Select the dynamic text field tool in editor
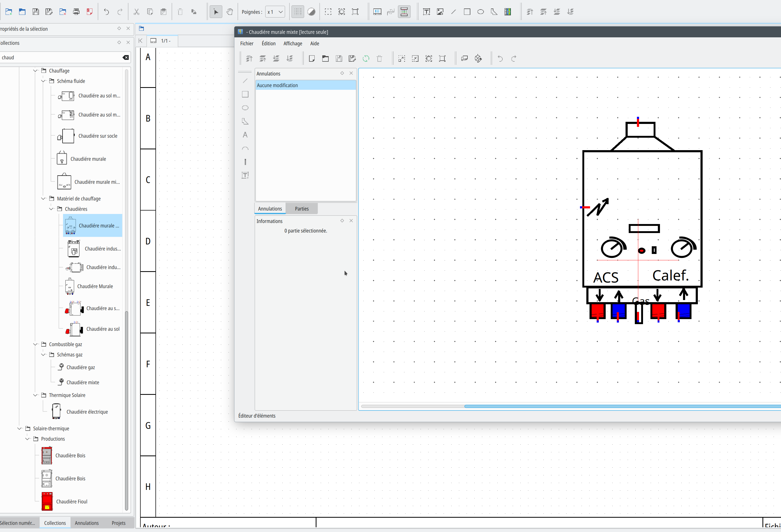Viewport: 781px width, 532px height. pos(245,175)
